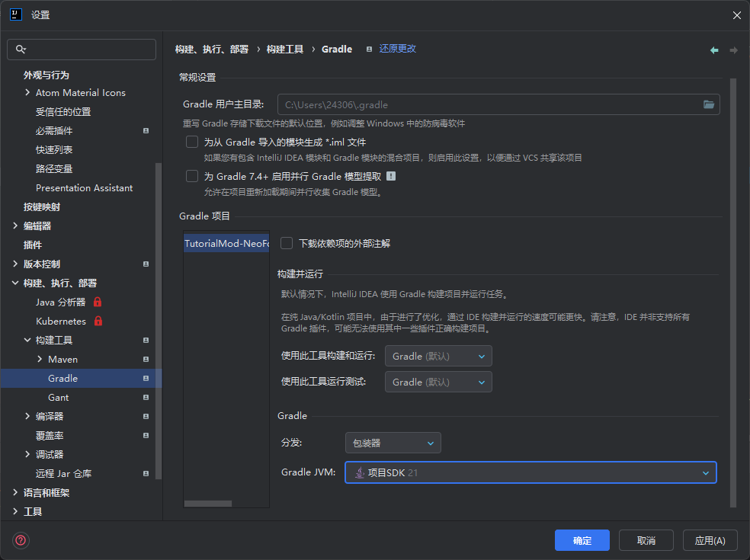The image size is (750, 560).
Task: Open the 使用此工具构建和运行 dropdown
Action: point(438,356)
